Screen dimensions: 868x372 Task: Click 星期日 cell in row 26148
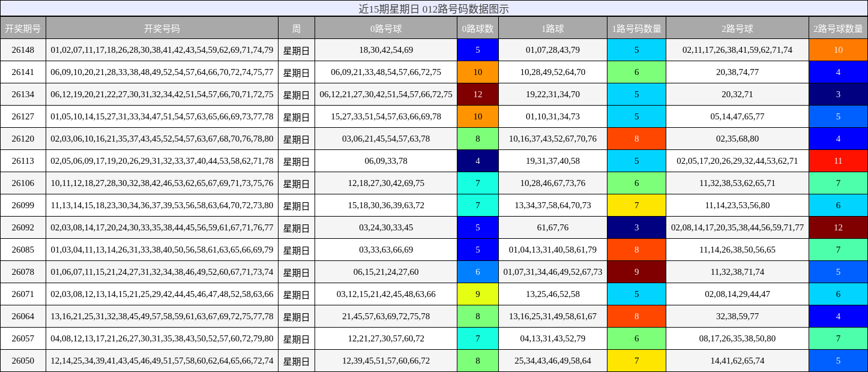(297, 50)
